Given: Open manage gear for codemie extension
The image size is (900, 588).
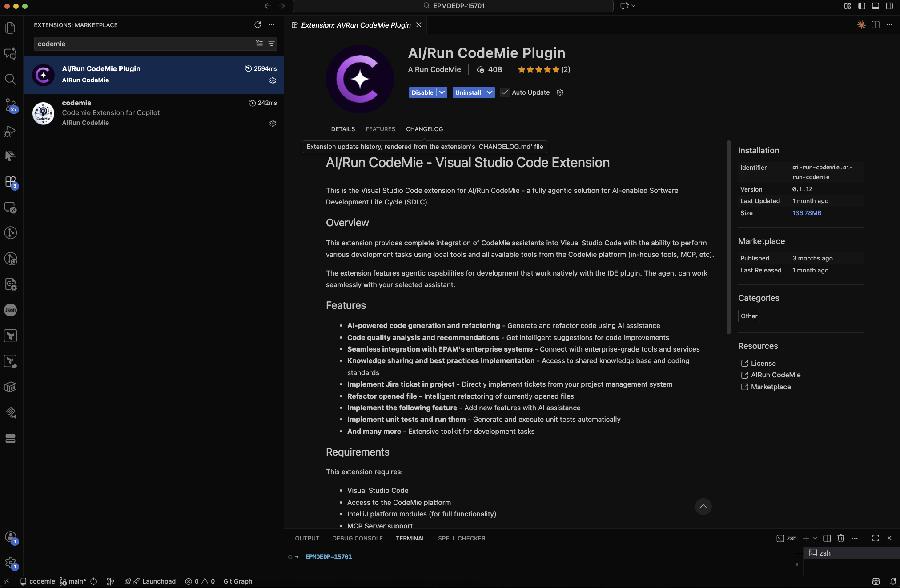Looking at the screenshot, I should pyautogui.click(x=273, y=123).
